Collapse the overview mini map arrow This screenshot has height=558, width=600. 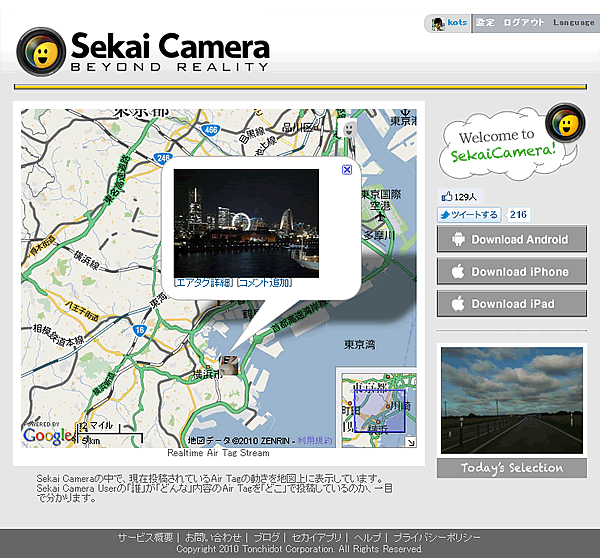(411, 442)
